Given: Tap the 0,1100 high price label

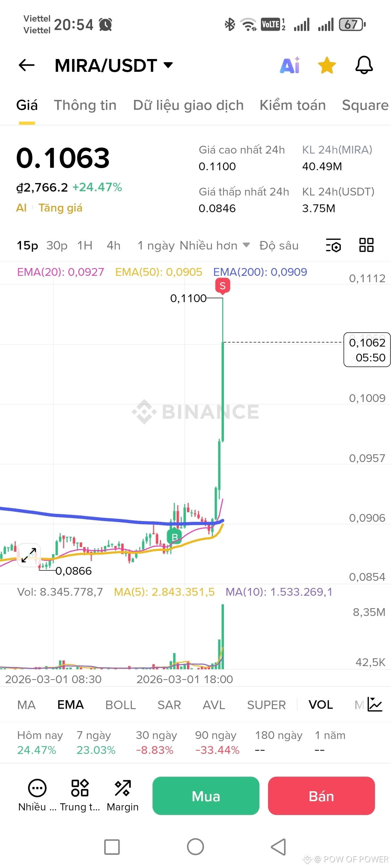Looking at the screenshot, I should [188, 298].
